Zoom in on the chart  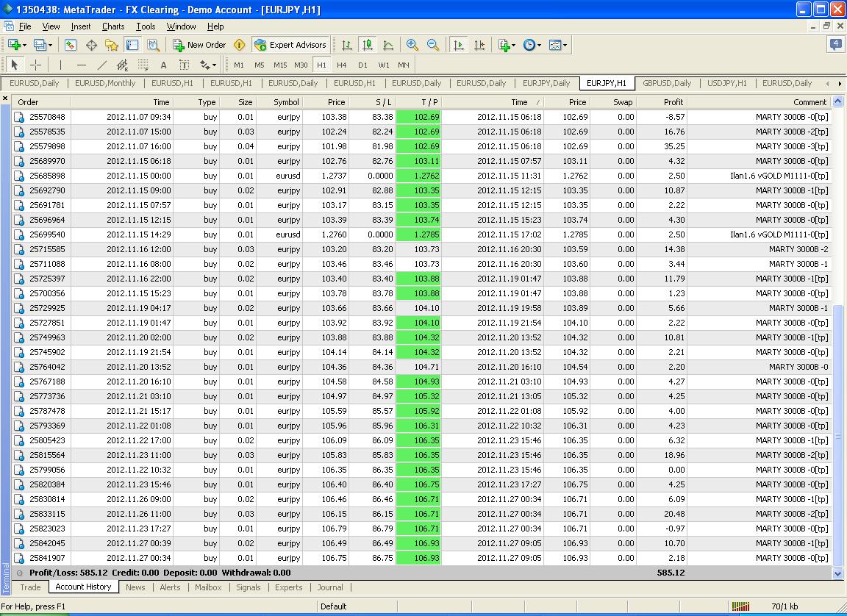[x=412, y=46]
